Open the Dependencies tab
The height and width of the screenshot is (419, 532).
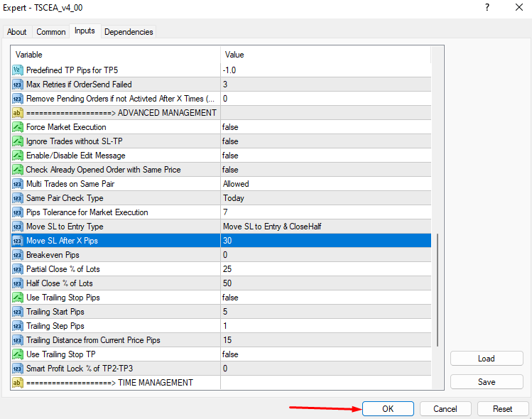pyautogui.click(x=128, y=32)
